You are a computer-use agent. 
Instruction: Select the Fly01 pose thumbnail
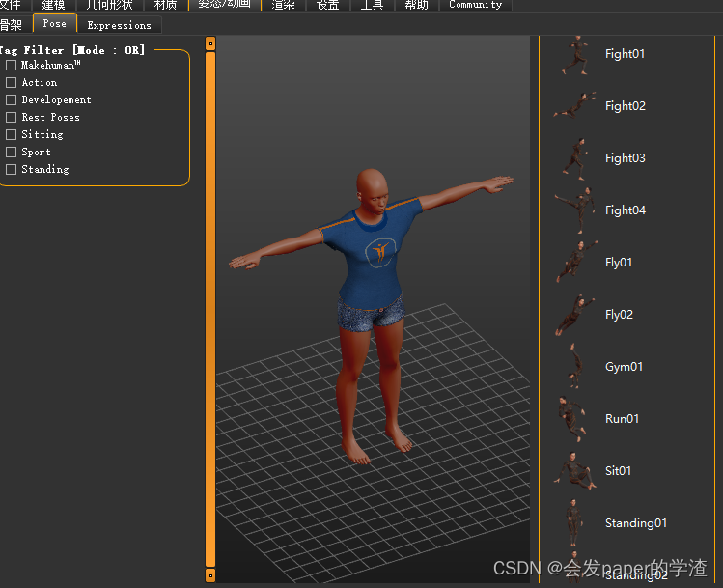pyautogui.click(x=576, y=262)
